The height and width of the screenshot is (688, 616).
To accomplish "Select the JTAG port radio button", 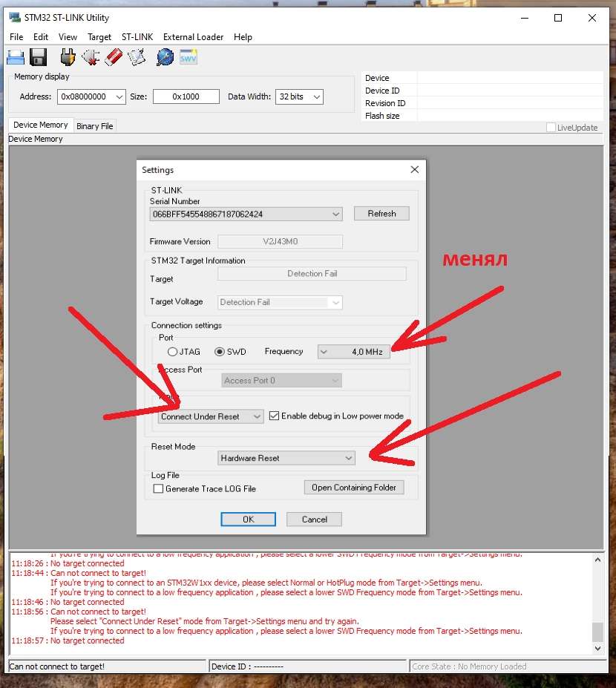I will click(172, 352).
